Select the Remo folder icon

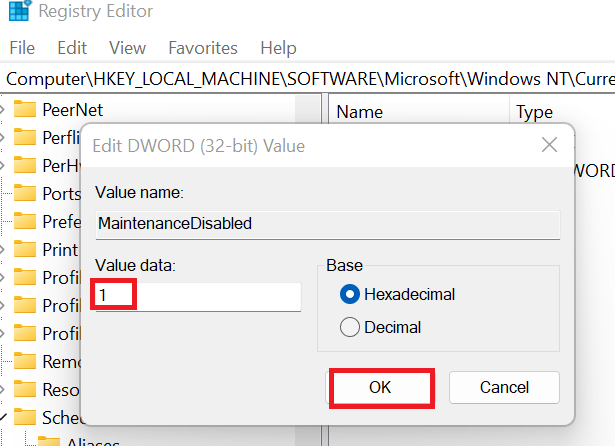pyautogui.click(x=25, y=361)
